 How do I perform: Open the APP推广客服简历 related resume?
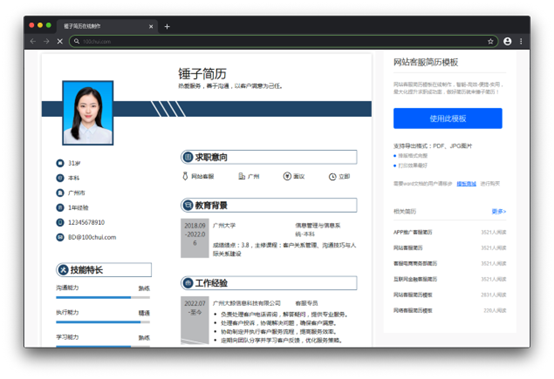coord(413,232)
